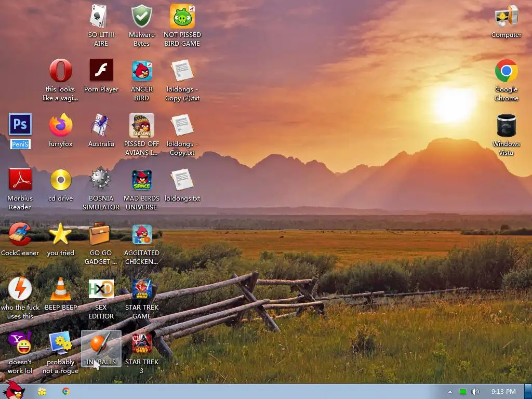Launch furryfox Firefox icon

pyautogui.click(x=60, y=125)
